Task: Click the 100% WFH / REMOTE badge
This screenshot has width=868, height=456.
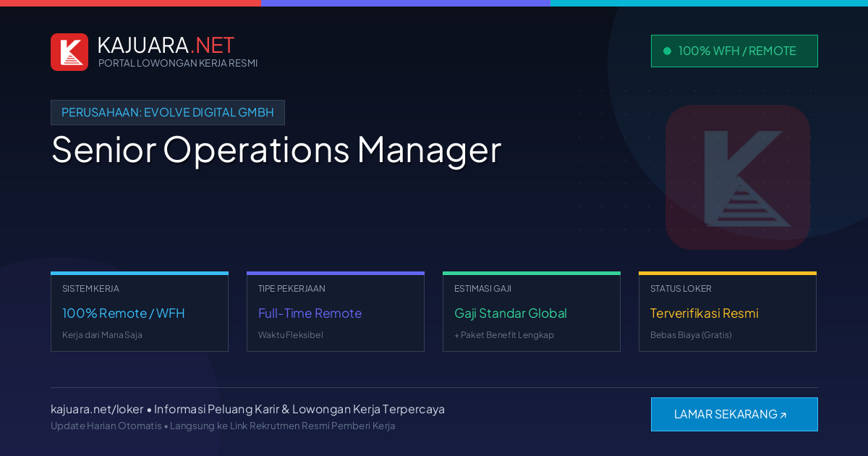Action: [734, 51]
